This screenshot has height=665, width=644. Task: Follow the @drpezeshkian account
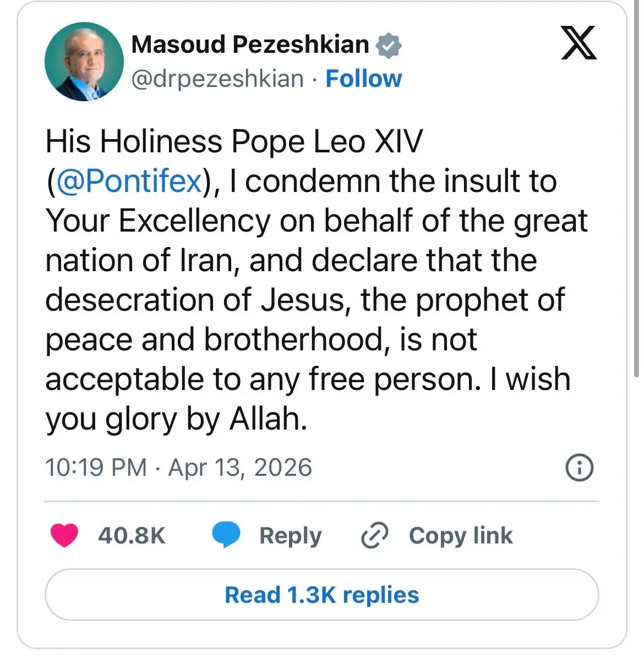[x=364, y=79]
